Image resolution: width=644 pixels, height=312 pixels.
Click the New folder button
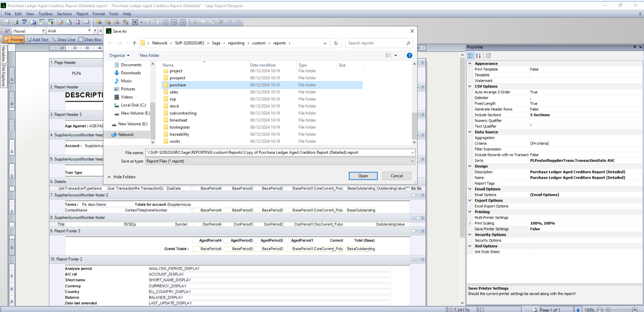pos(150,55)
